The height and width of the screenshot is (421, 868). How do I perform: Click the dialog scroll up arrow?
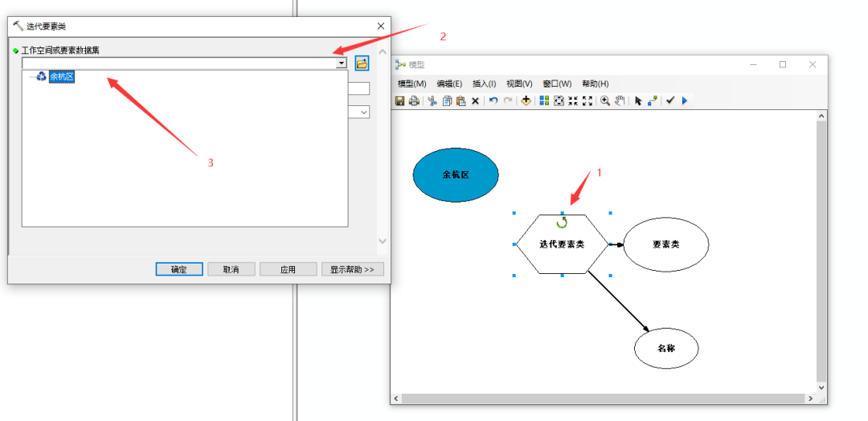click(382, 51)
